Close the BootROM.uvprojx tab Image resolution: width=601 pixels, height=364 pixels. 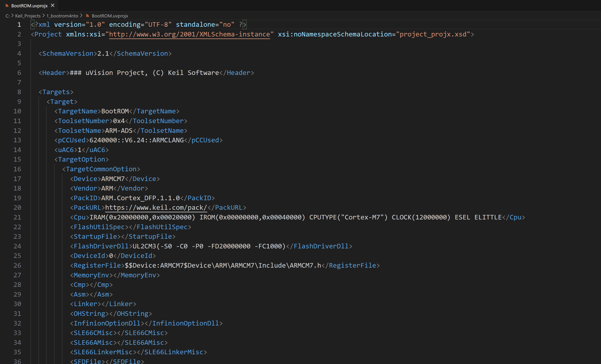pyautogui.click(x=52, y=5)
